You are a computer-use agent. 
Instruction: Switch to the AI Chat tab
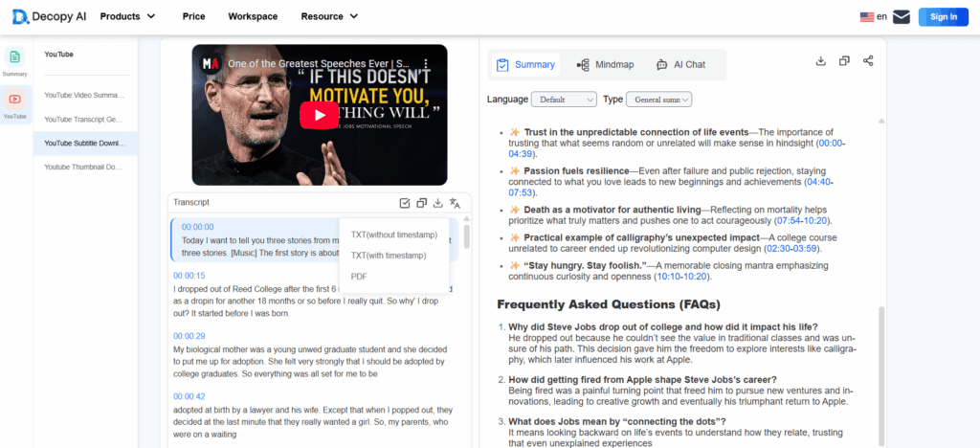tap(680, 65)
